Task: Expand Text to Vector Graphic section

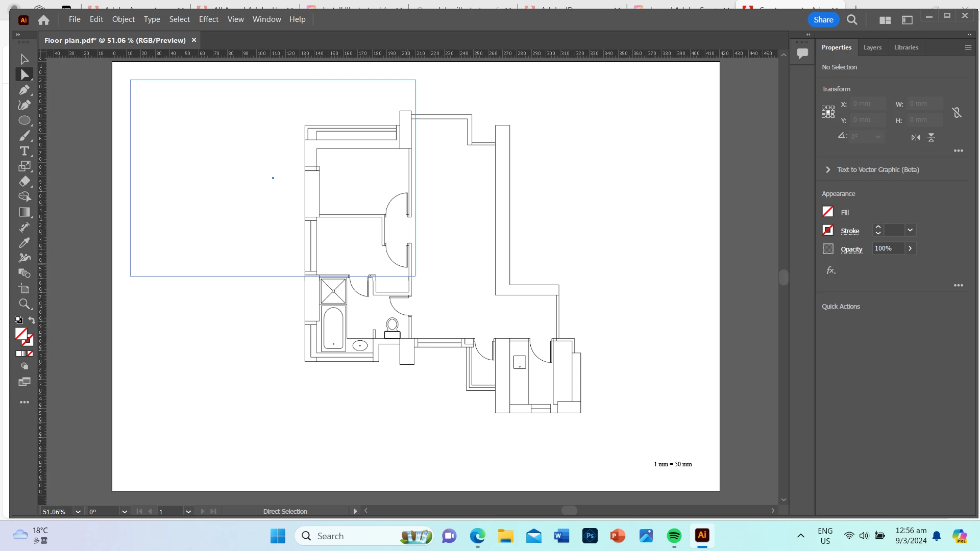Action: [828, 170]
